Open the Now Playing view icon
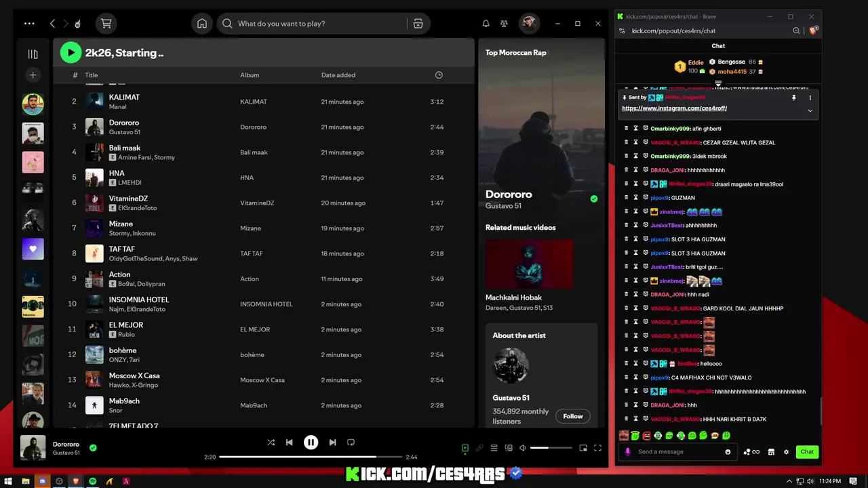Screen dimensions: 868x488 [465, 448]
